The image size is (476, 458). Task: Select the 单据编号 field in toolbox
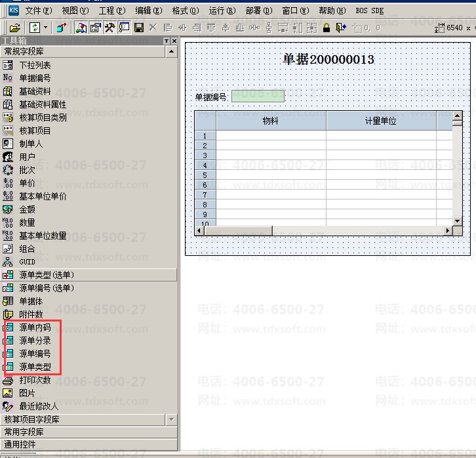point(34,78)
